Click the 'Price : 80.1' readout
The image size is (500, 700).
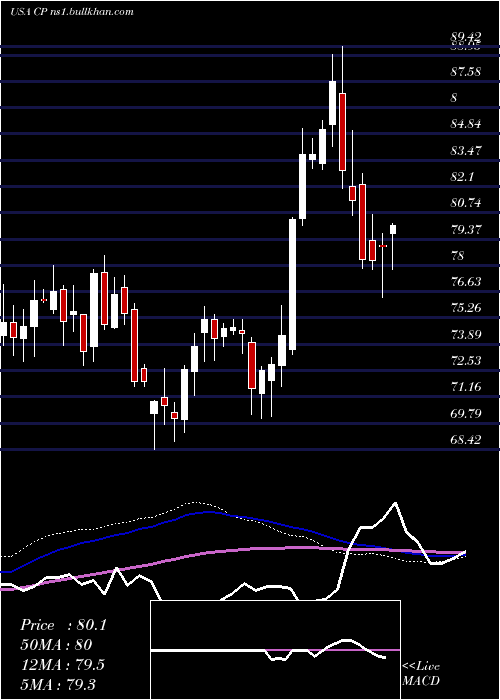(64, 625)
